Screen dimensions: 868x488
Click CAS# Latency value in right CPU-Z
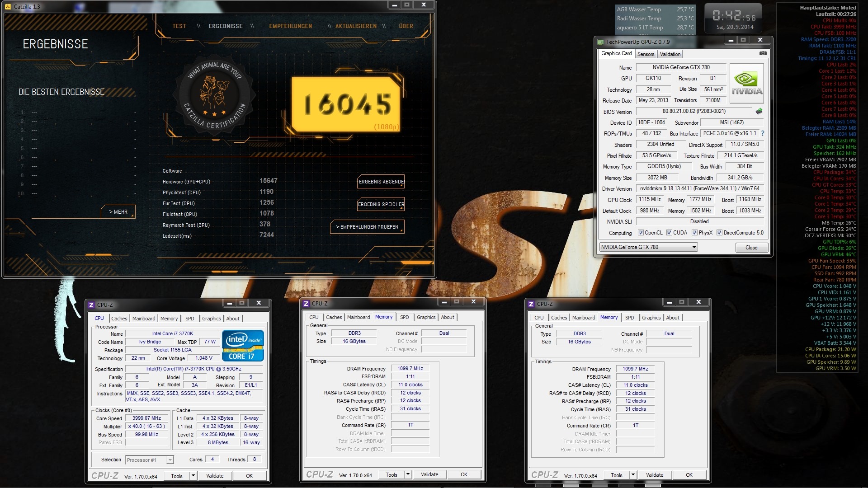636,385
